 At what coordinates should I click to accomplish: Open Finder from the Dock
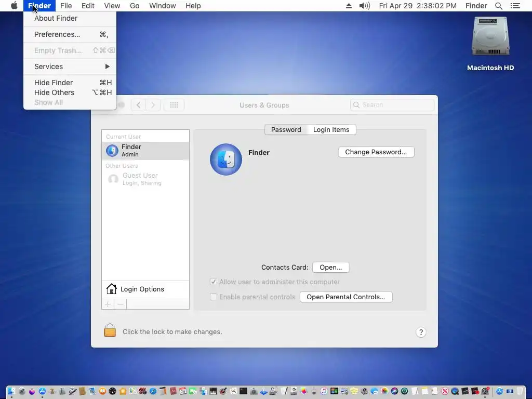11,391
